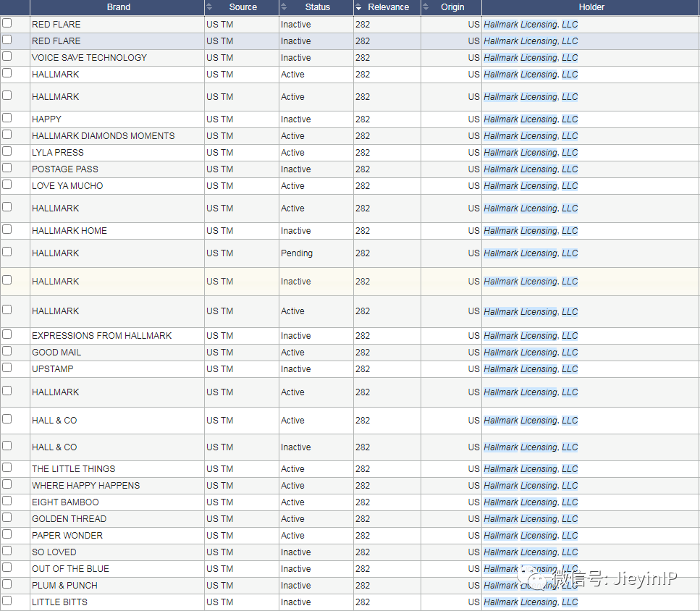Check the PAPER WONDER row checkbox

pyautogui.click(x=7, y=534)
